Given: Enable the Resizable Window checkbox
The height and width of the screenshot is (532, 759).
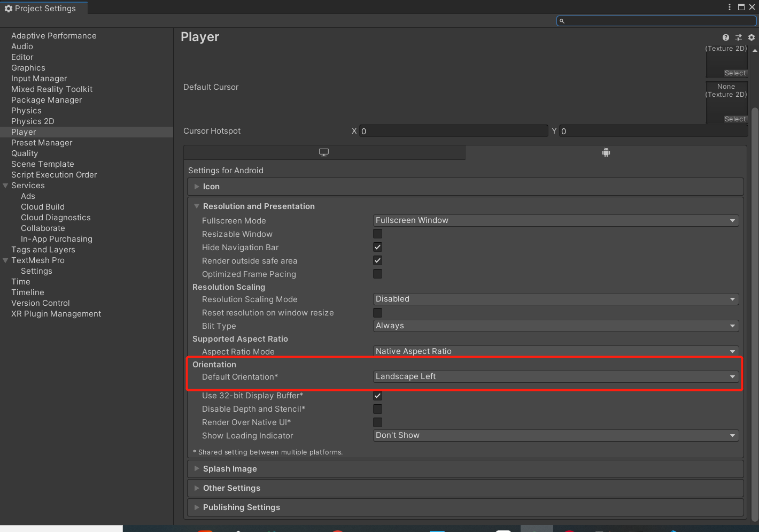Looking at the screenshot, I should click(377, 234).
